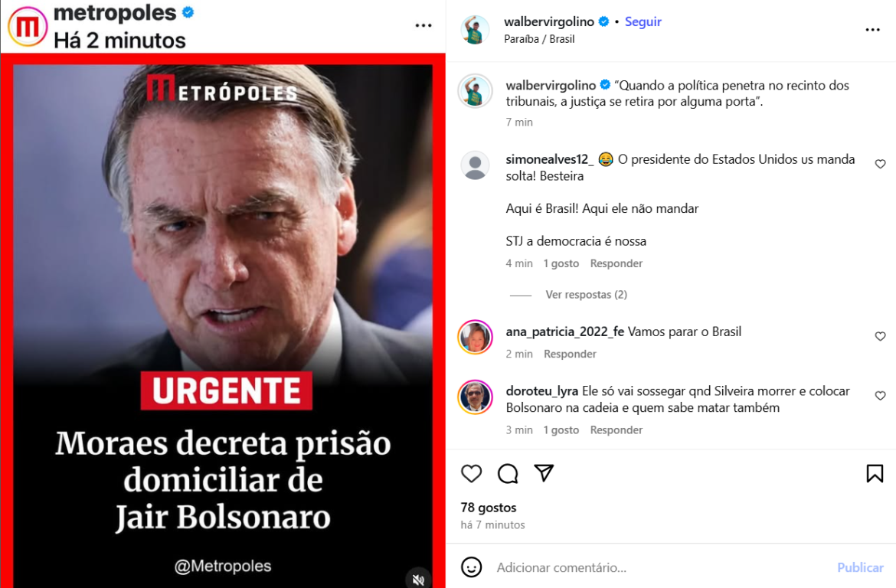The image size is (896, 588).
Task: Like the post with the heart icon
Action: click(x=472, y=473)
